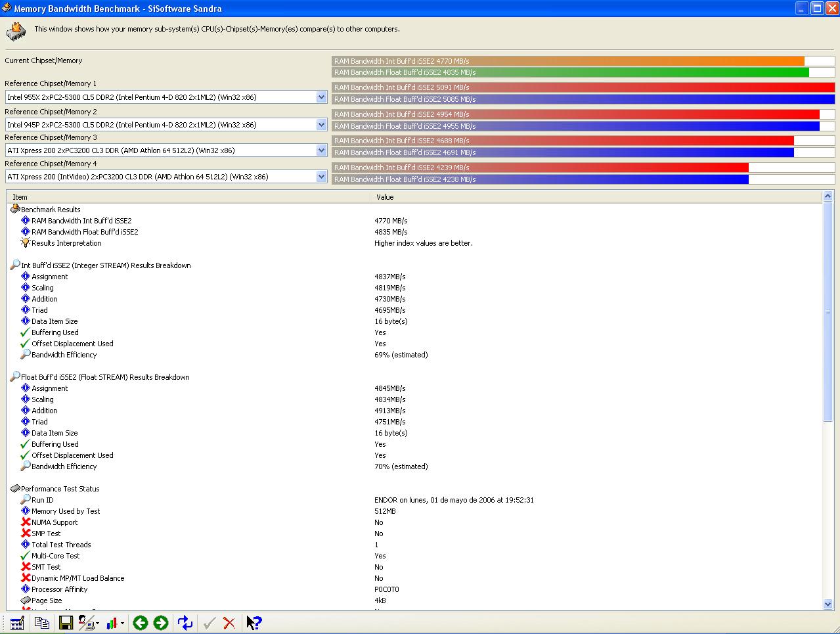Click the Item column header
This screenshot has height=634, width=840.
[x=188, y=197]
